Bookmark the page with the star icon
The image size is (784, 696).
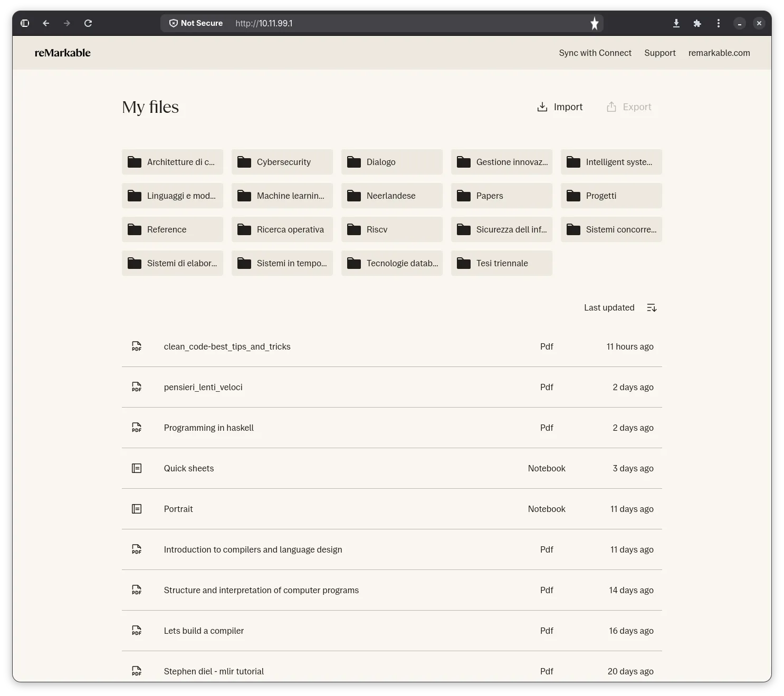(x=595, y=23)
